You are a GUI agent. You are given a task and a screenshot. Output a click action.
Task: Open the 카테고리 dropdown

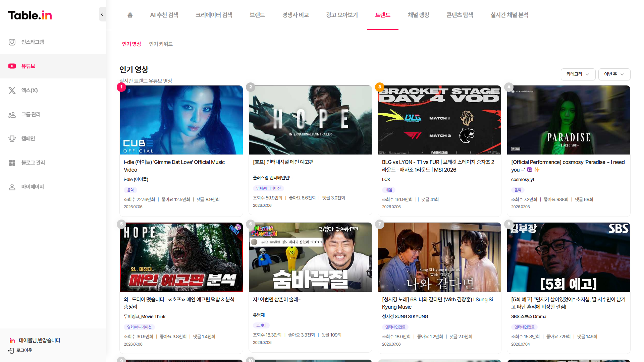[x=578, y=74]
